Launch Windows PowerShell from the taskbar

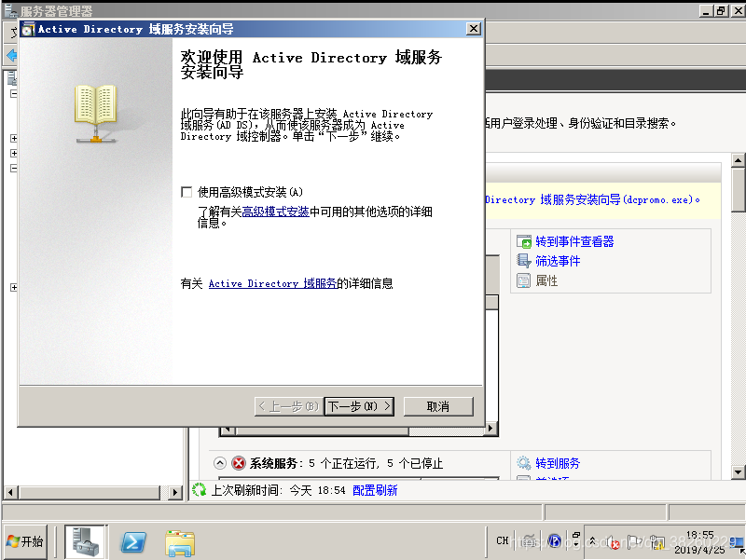point(133,542)
